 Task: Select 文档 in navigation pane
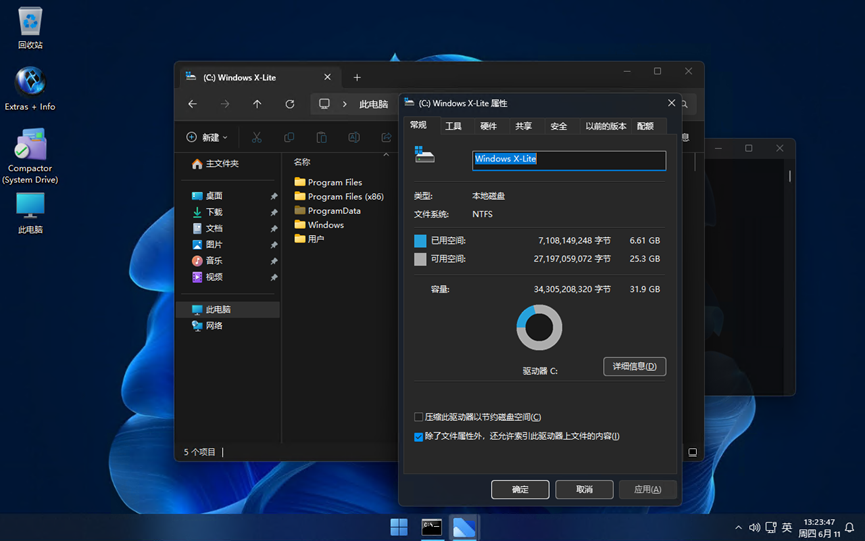tap(229, 228)
